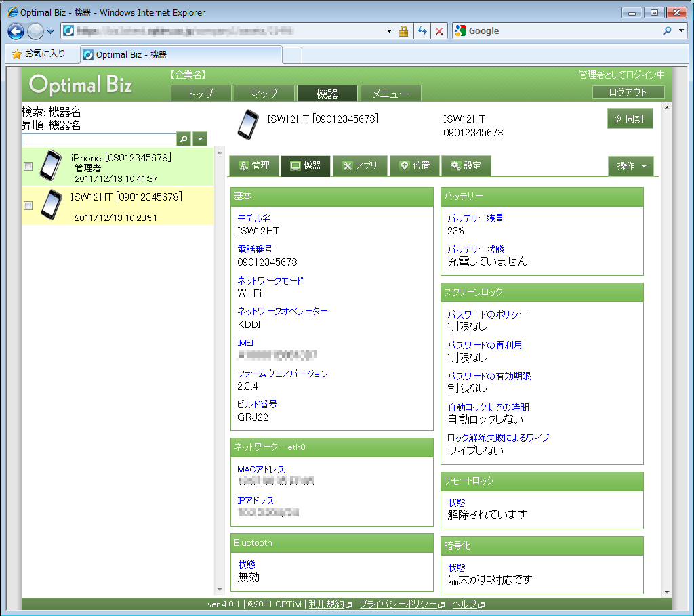The width and height of the screenshot is (694, 616).
Task: Click the iPhone device icon in list
Action: click(51, 165)
